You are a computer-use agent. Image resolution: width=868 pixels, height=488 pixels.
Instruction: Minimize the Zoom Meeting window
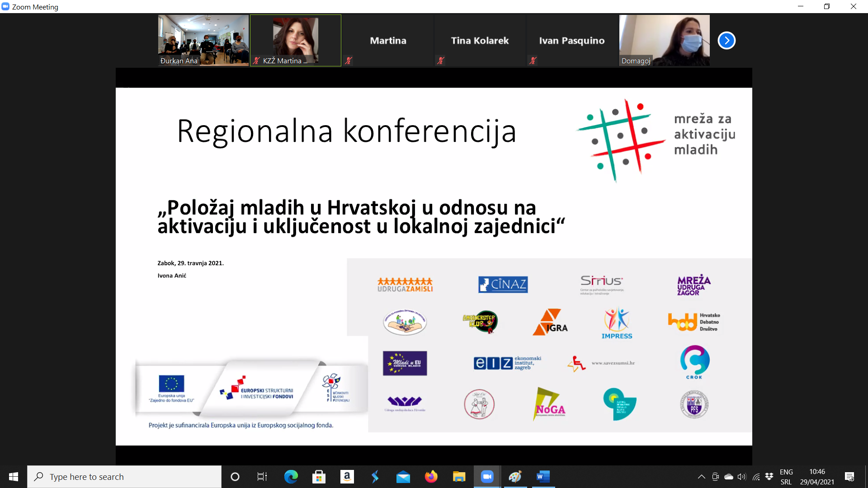[801, 6]
